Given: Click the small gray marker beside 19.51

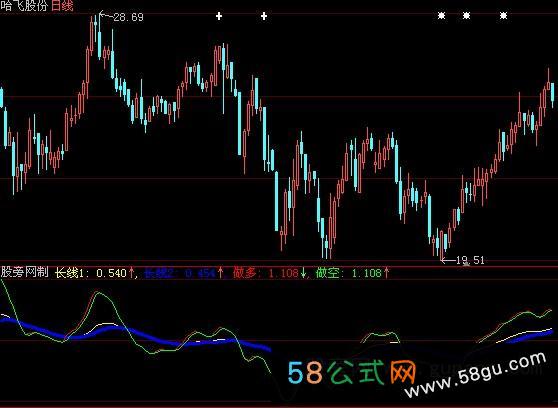Looking at the screenshot, I should [466, 264].
